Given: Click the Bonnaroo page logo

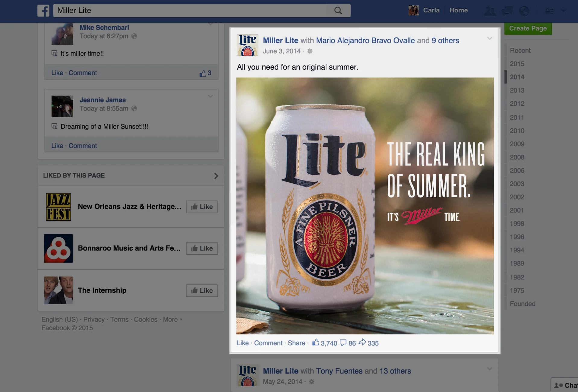Looking at the screenshot, I should coord(58,248).
